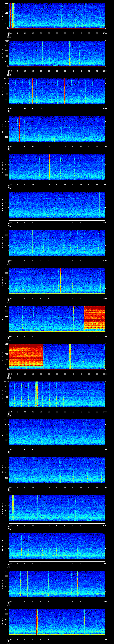Click the red vertical line near 15s in 18:22 spectrogram
The height and width of the screenshot is (644, 114).
33,243
